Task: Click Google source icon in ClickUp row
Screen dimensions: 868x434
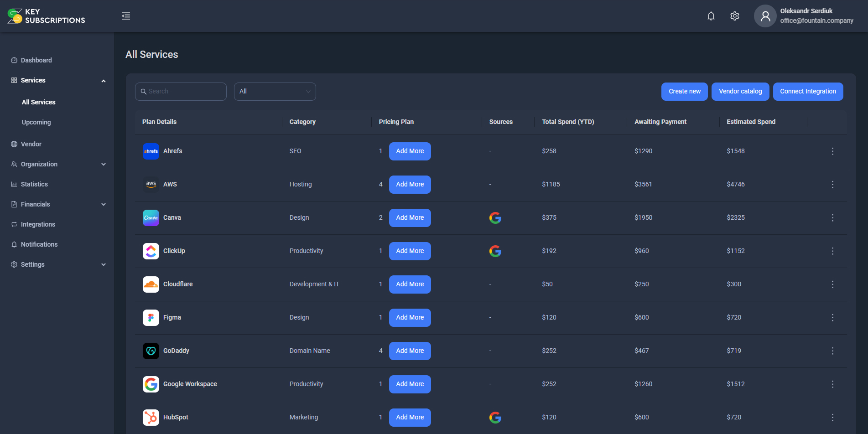Action: pyautogui.click(x=495, y=251)
